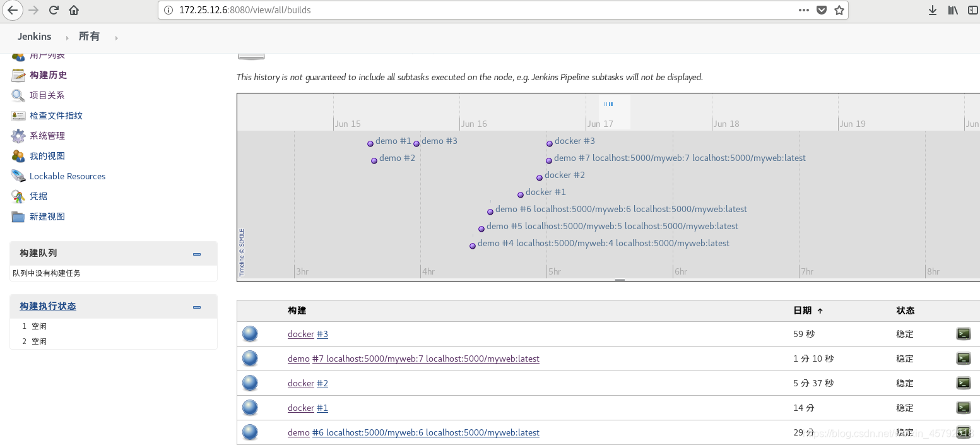Open the Firefox downloads arrow icon
This screenshot has width=980, height=445.
pos(933,10)
